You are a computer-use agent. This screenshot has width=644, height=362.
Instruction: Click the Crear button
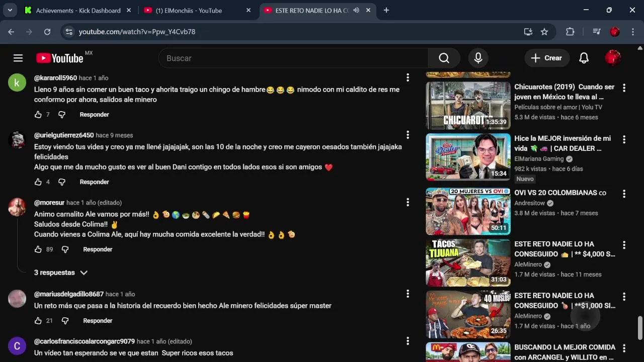click(547, 58)
